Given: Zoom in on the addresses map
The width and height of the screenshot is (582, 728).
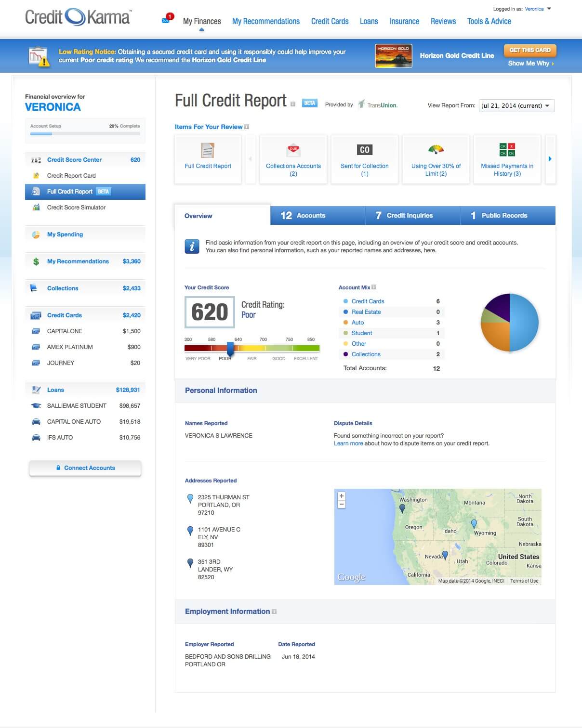Looking at the screenshot, I should 342,496.
